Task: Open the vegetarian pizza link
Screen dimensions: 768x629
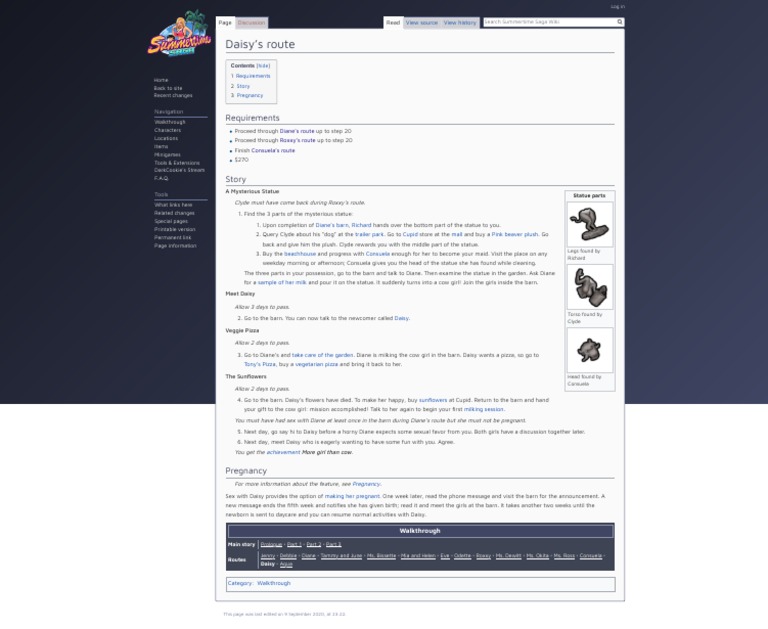Action: coord(316,364)
